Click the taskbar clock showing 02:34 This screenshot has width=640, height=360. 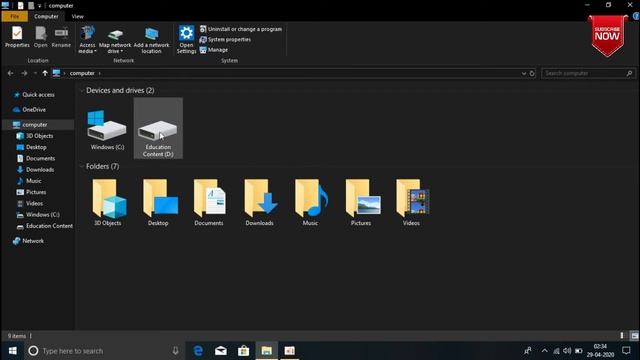pyautogui.click(x=600, y=351)
